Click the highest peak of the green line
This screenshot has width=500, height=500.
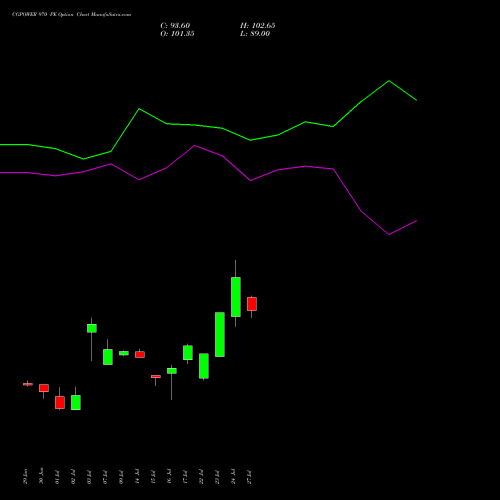coord(389,81)
